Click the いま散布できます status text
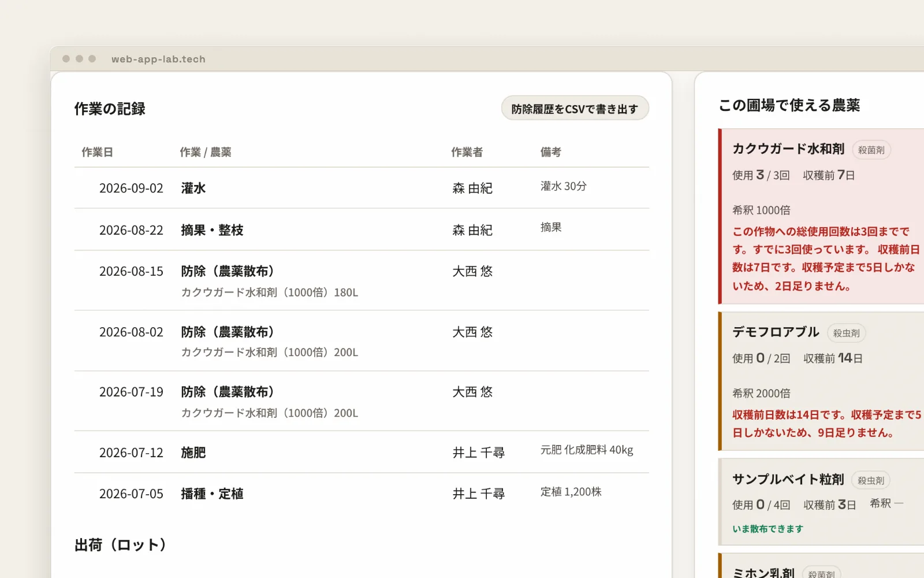Screen dimensions: 924x578 pos(767,529)
